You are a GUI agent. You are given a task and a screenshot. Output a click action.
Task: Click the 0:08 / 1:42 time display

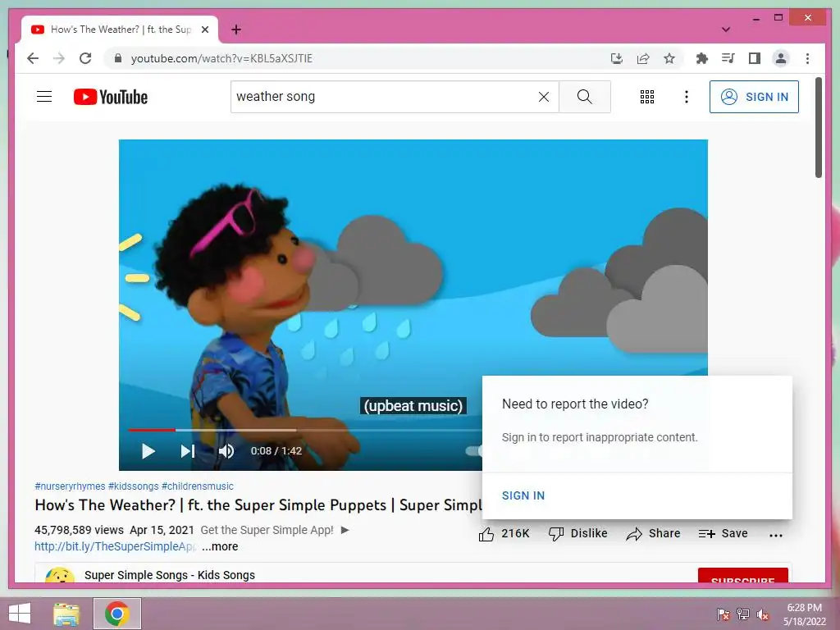276,451
